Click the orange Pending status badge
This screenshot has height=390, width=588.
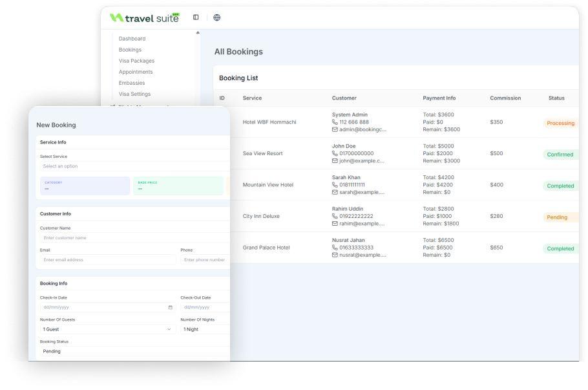(557, 217)
